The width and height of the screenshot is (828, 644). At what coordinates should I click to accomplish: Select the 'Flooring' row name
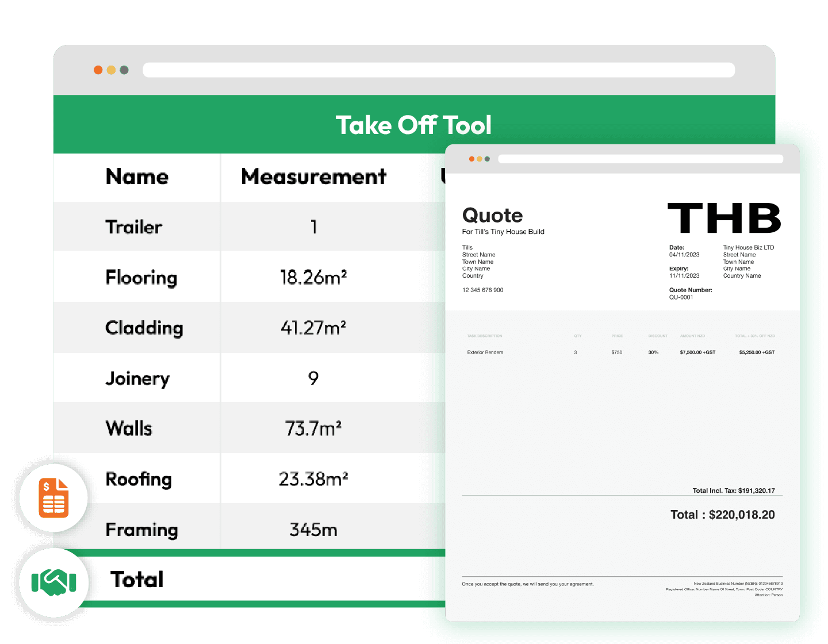coord(141,277)
